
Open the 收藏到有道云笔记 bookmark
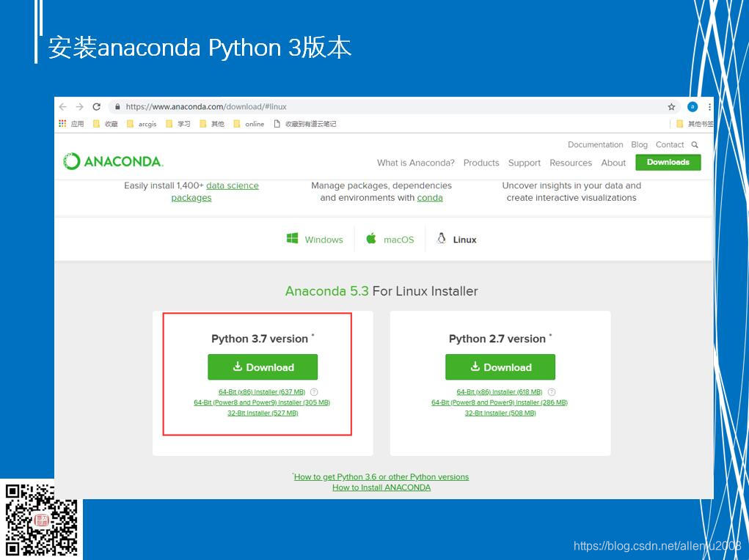coord(304,124)
